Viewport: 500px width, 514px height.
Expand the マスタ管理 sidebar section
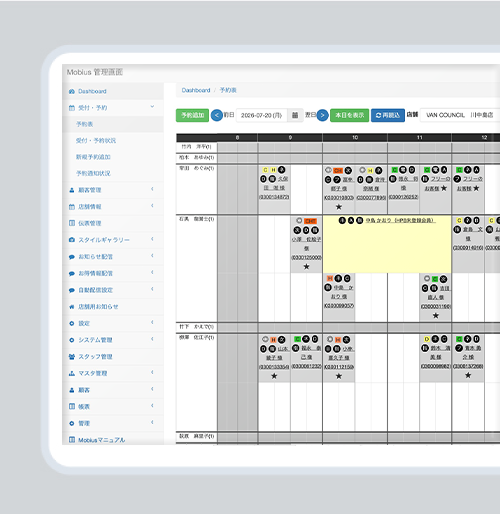(x=152, y=372)
